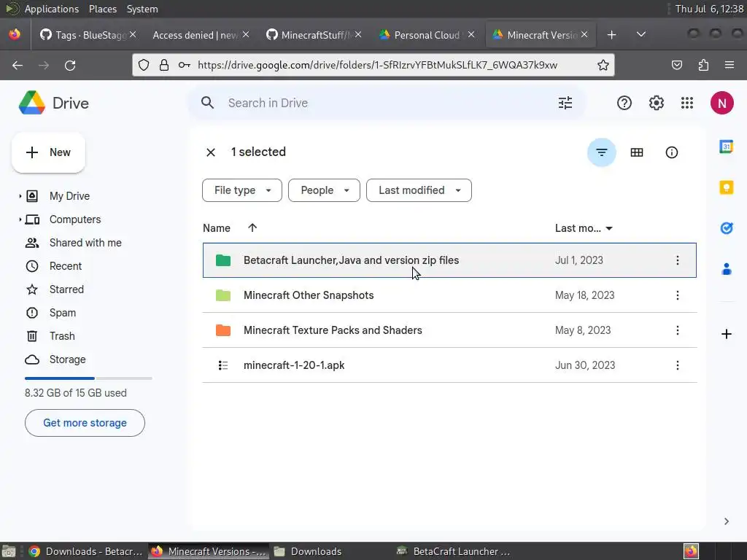Open the System menu
Screen dimensions: 747x560
coord(142,9)
